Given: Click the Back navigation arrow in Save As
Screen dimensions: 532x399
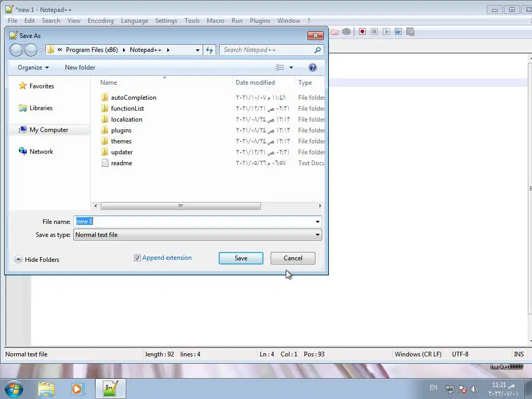Looking at the screenshot, I should (x=16, y=50).
